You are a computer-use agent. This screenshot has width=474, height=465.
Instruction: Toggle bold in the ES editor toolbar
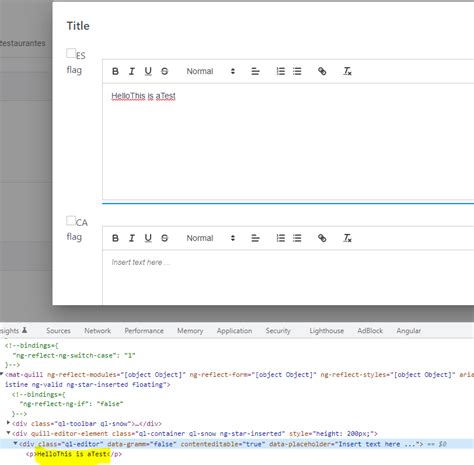tap(115, 71)
